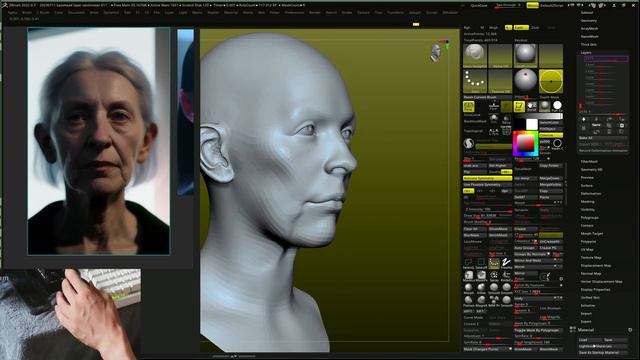
Task: Expand the Display Properties subpalette
Action: [x=595, y=289]
